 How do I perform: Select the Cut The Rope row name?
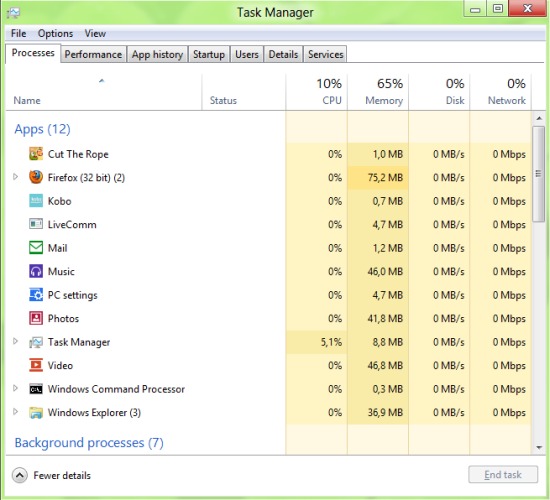78,154
